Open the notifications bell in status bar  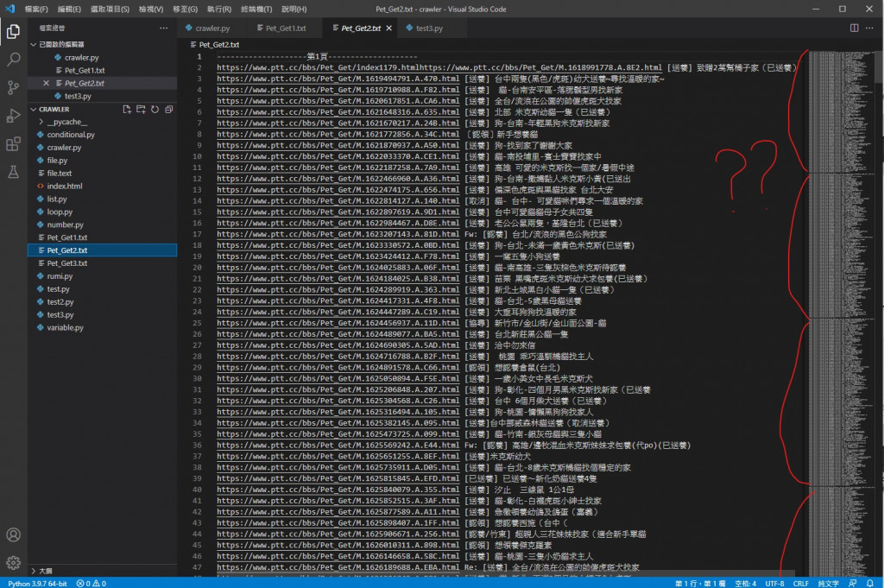pos(870,584)
